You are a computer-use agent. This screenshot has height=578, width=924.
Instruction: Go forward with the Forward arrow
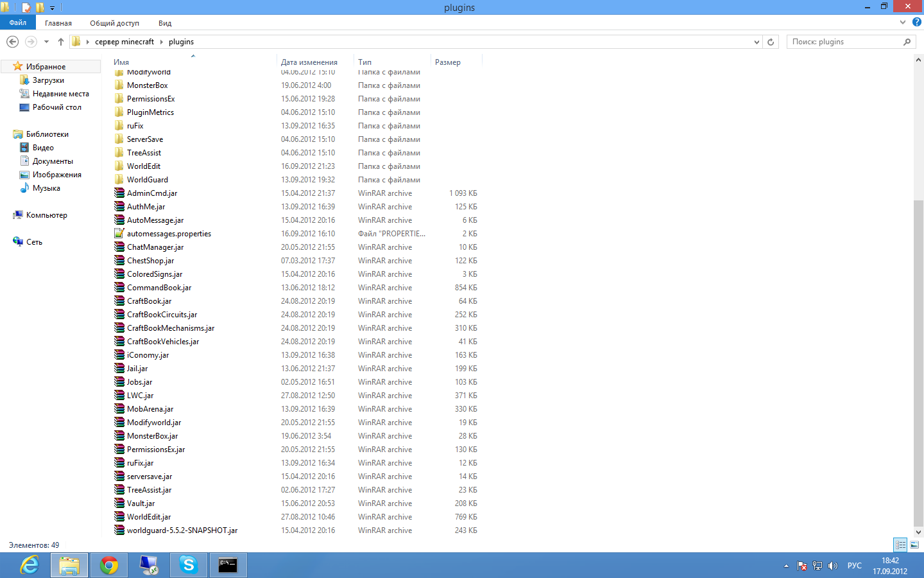pyautogui.click(x=31, y=42)
